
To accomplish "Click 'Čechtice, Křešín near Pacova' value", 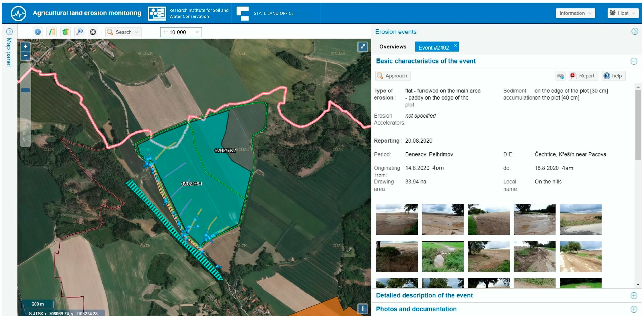I will [x=570, y=154].
